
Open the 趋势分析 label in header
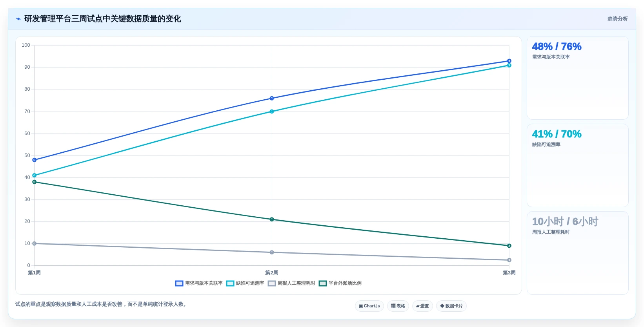tap(617, 19)
